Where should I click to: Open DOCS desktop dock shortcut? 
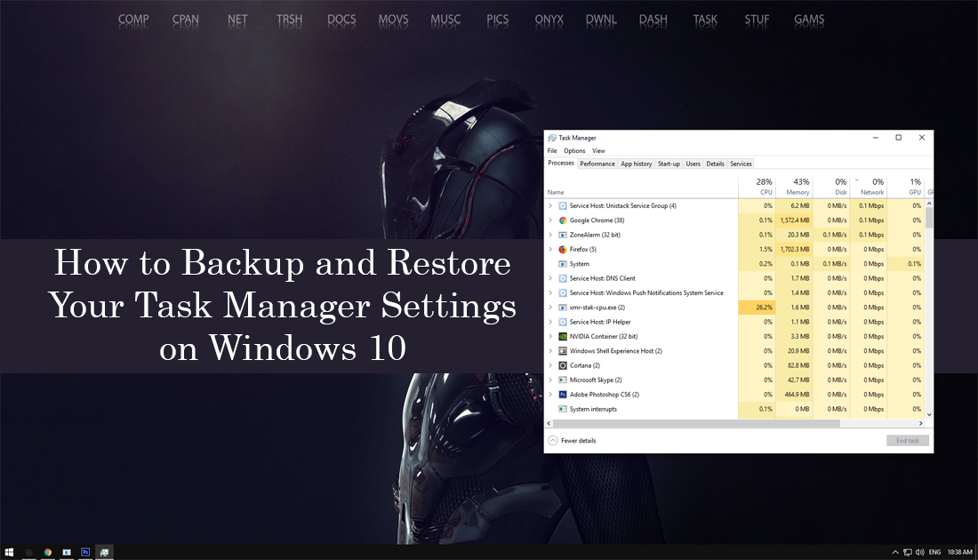(341, 20)
